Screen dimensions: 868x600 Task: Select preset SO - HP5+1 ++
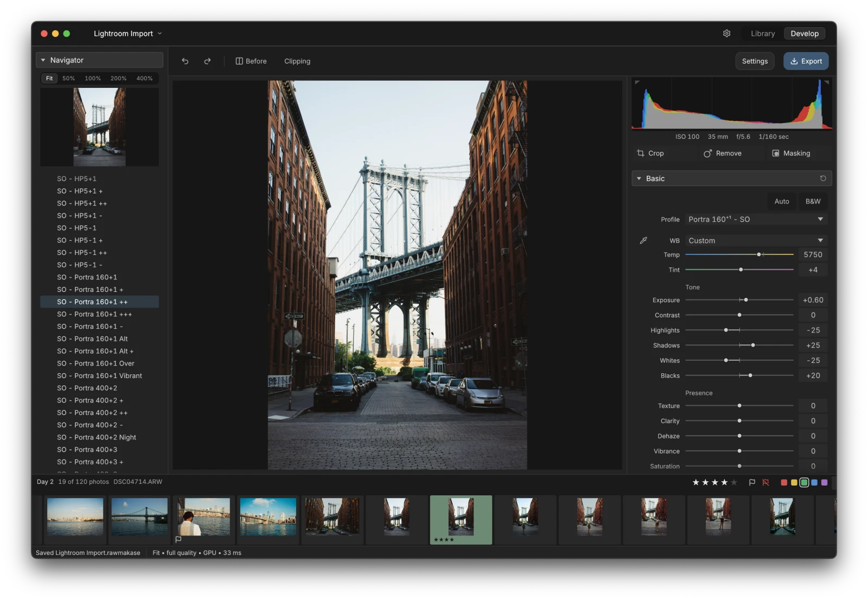coord(100,203)
